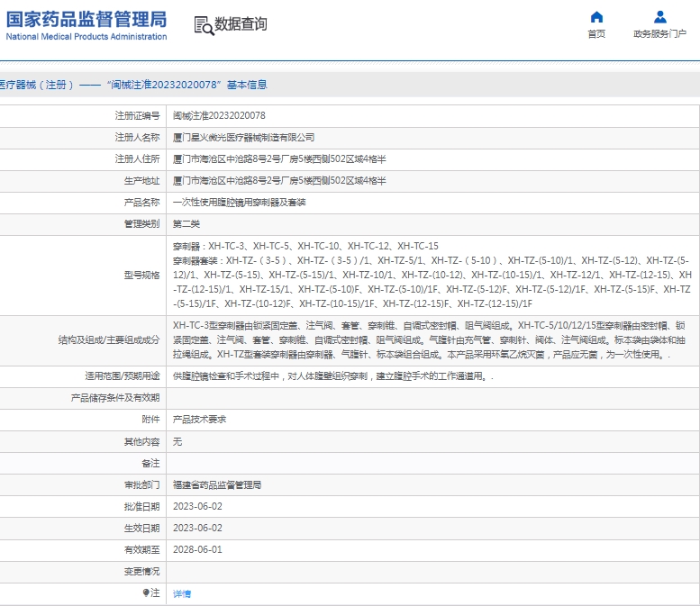
Task: Click the 审批部门 label
Action: pyautogui.click(x=141, y=485)
